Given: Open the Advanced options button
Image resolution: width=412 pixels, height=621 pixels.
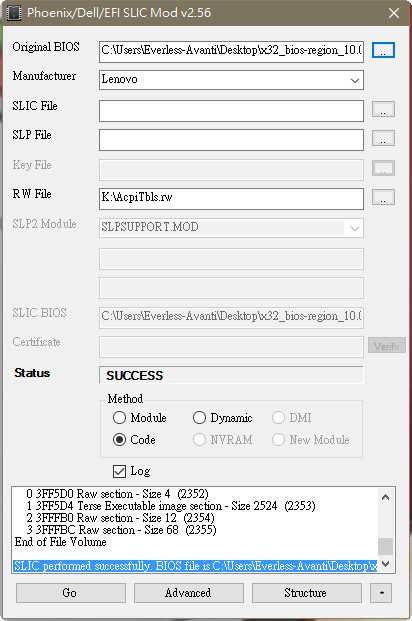Looking at the screenshot, I should (189, 592).
